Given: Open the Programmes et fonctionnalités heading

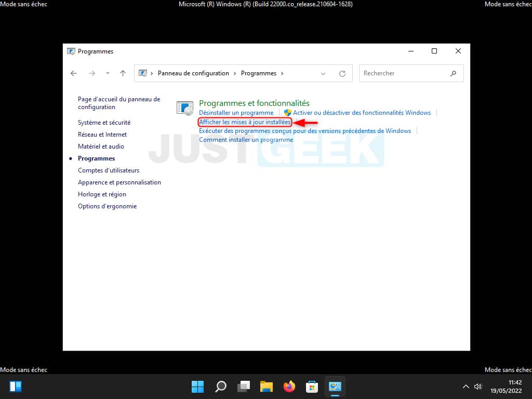Looking at the screenshot, I should point(254,103).
